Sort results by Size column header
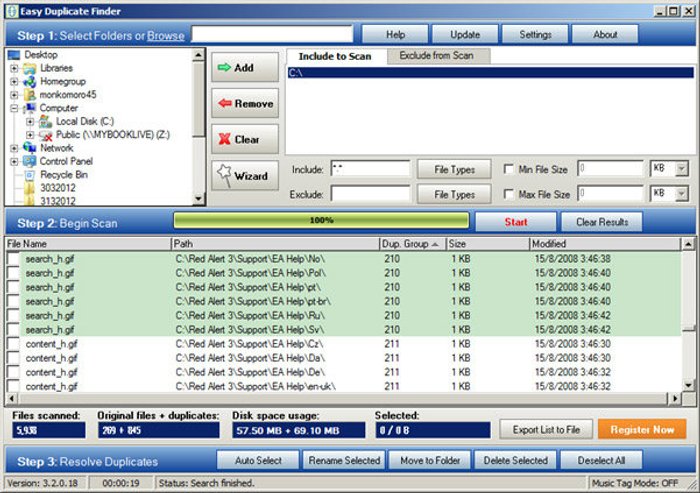 tap(488, 244)
